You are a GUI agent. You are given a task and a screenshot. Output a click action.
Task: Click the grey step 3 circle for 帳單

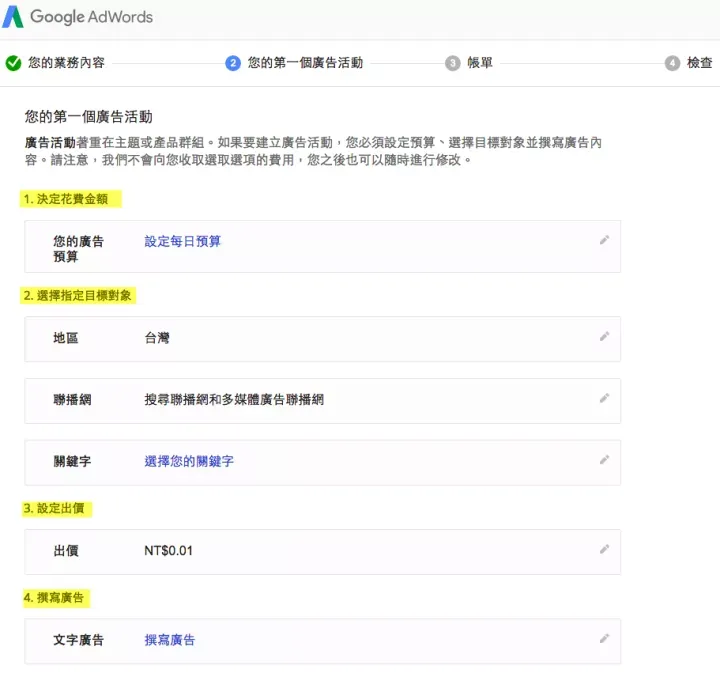452,63
